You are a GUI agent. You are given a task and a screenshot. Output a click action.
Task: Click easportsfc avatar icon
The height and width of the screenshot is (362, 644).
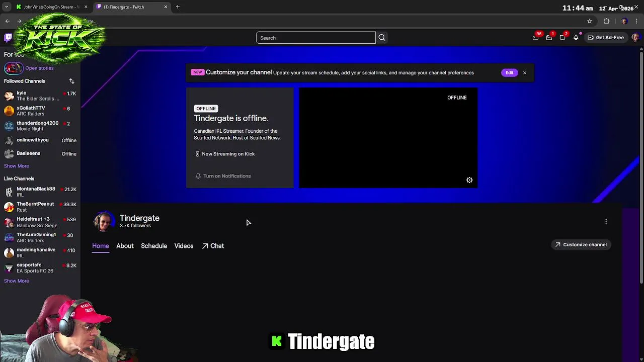point(9,268)
